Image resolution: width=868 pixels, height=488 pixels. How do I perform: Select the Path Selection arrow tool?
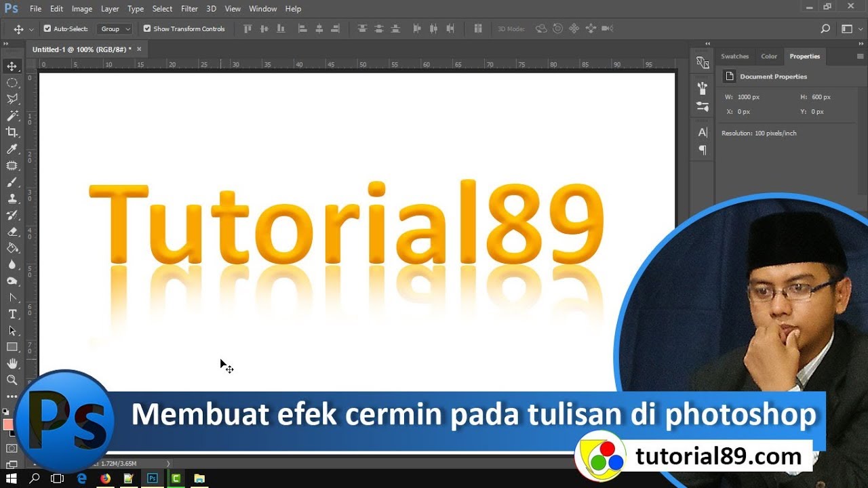tap(12, 331)
